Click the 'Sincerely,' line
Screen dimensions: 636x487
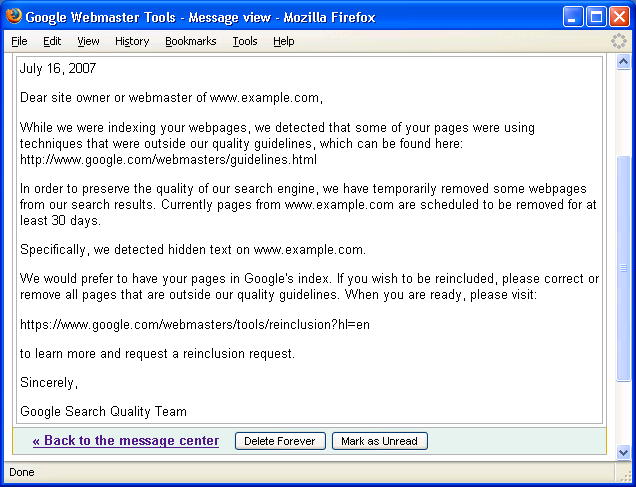pos(49,382)
